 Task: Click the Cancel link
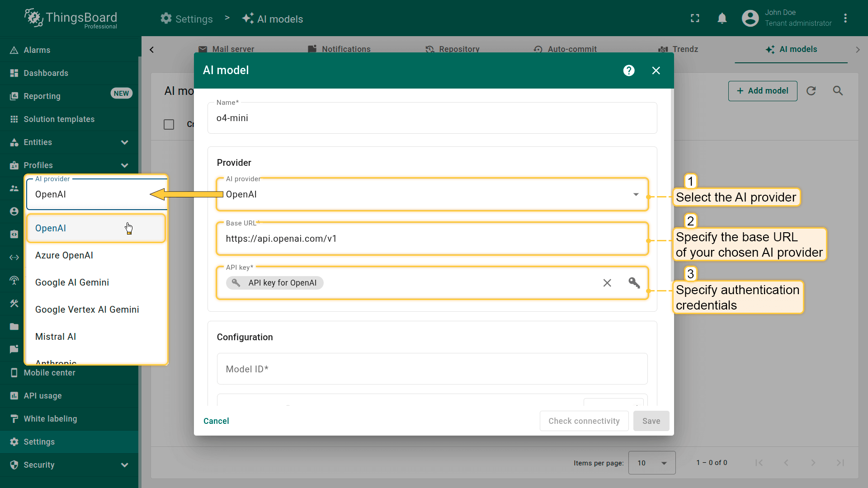pyautogui.click(x=216, y=421)
